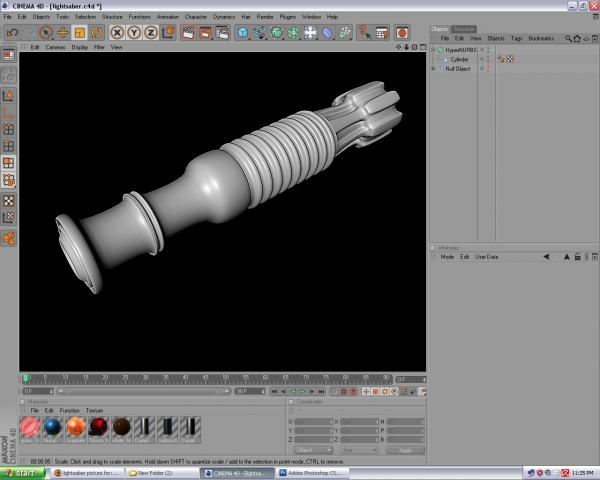Click the HyperNURBS generator toolbar icon
600x480 pixels.
pyautogui.click(x=276, y=33)
